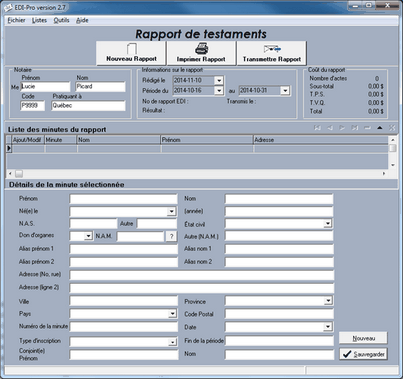
Task: Click the Conjoint(e) Prénom field
Action: point(123,354)
